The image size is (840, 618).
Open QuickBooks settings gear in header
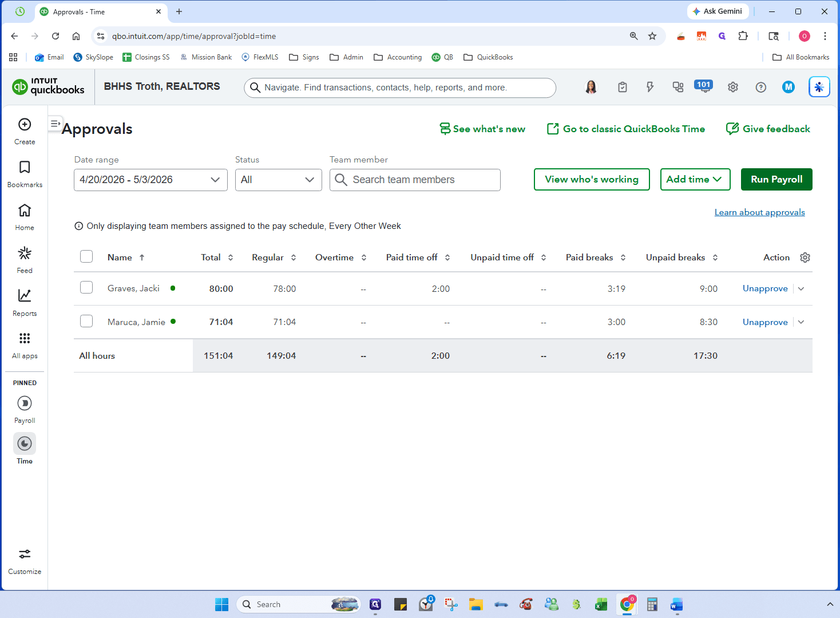733,87
